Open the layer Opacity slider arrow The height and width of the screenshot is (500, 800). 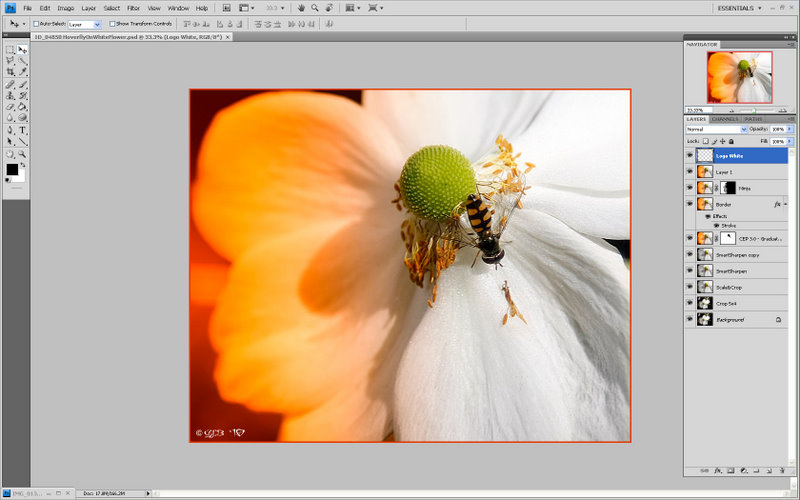[790, 130]
